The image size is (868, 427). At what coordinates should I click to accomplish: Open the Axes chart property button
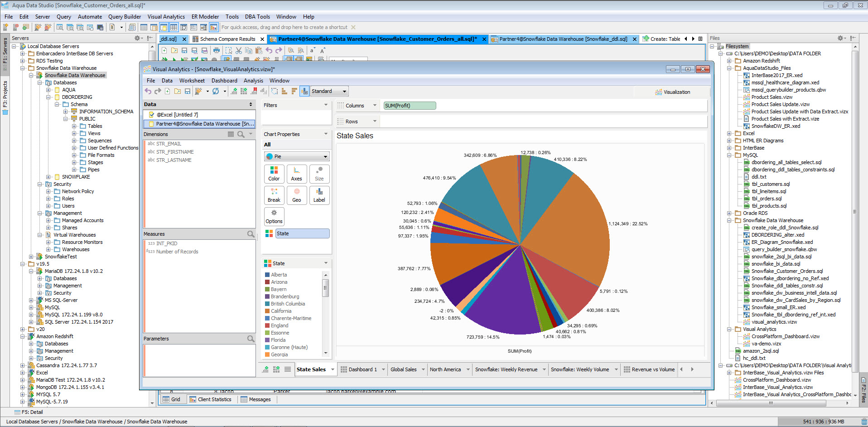[x=296, y=174]
